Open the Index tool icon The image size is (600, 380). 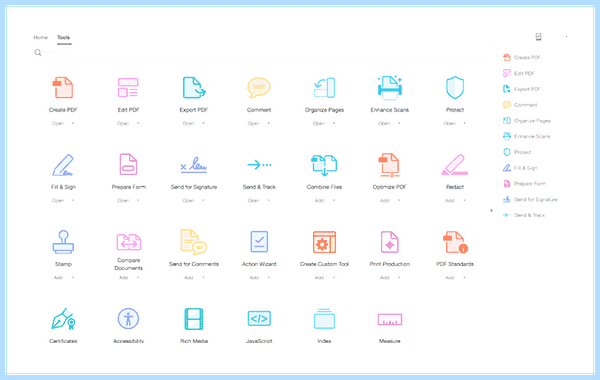(x=324, y=319)
